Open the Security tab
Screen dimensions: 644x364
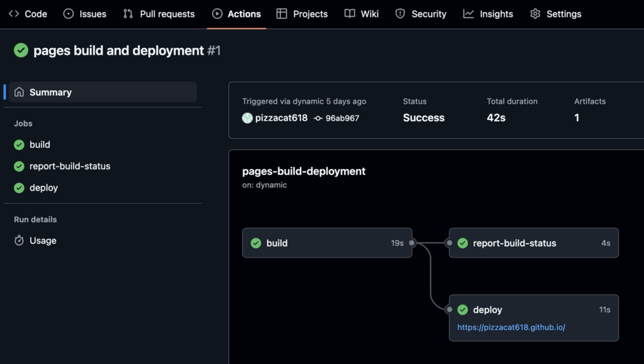click(x=421, y=14)
